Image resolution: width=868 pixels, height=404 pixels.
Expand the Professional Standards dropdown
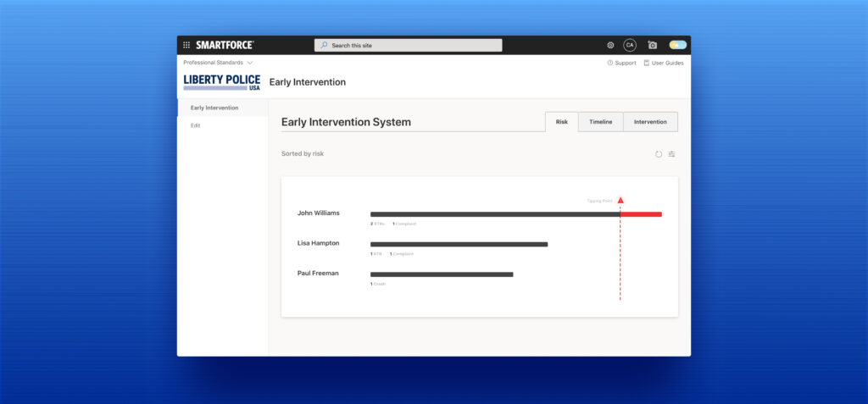pyautogui.click(x=218, y=63)
